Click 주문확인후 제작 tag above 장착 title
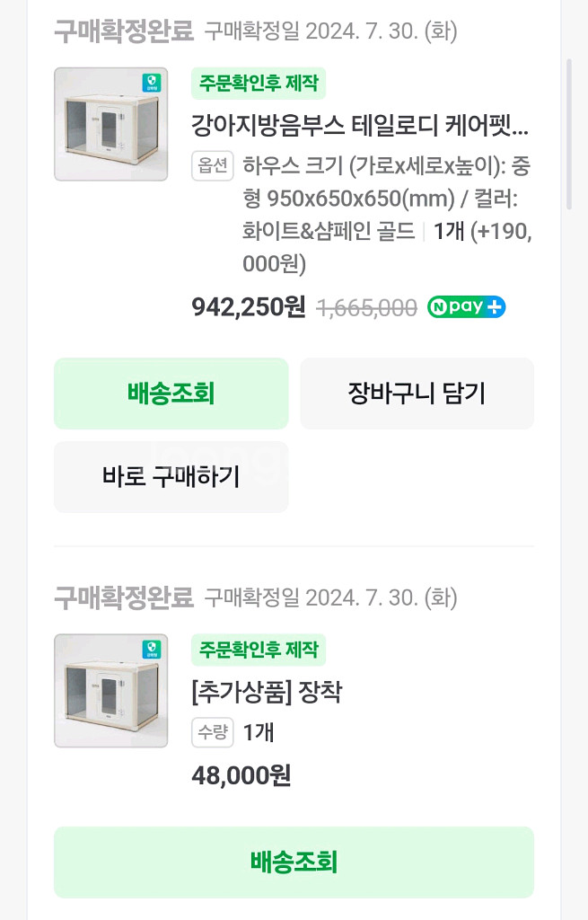588x920 pixels. (x=259, y=650)
